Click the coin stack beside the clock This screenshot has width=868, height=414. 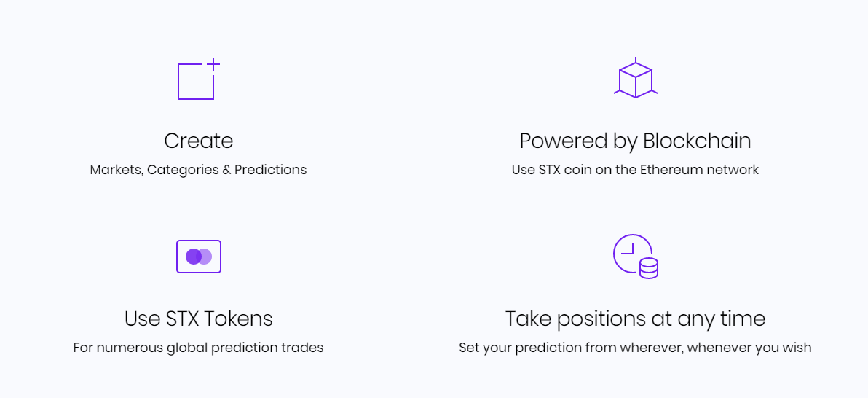click(x=648, y=267)
